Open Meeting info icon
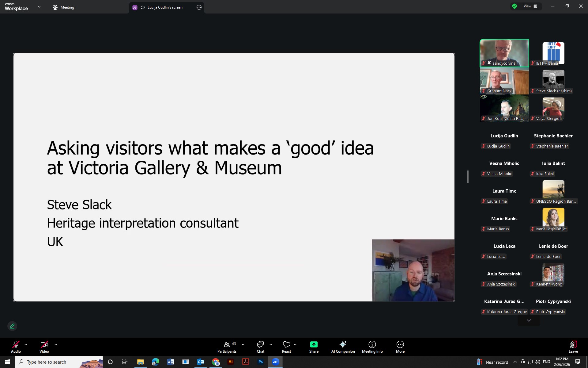Screen dimensions: 588x368 tap(372, 344)
